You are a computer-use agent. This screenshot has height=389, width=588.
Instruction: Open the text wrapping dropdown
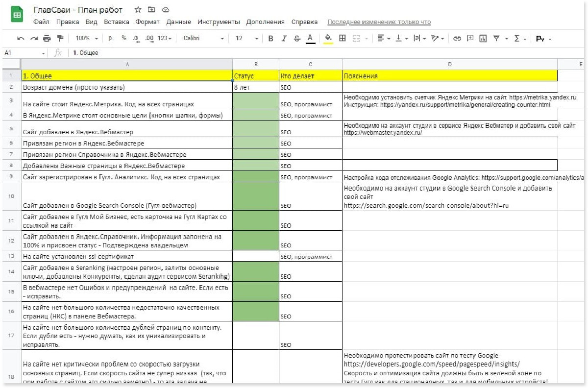tap(419, 38)
